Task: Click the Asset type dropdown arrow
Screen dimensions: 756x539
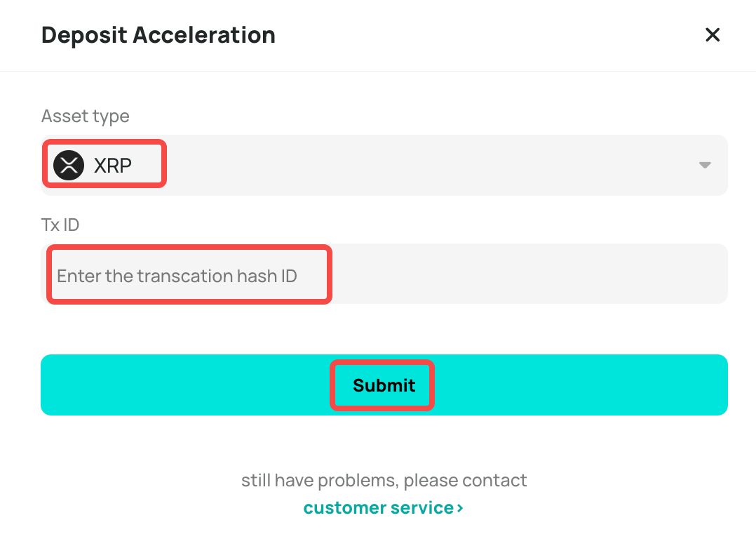Action: [705, 166]
